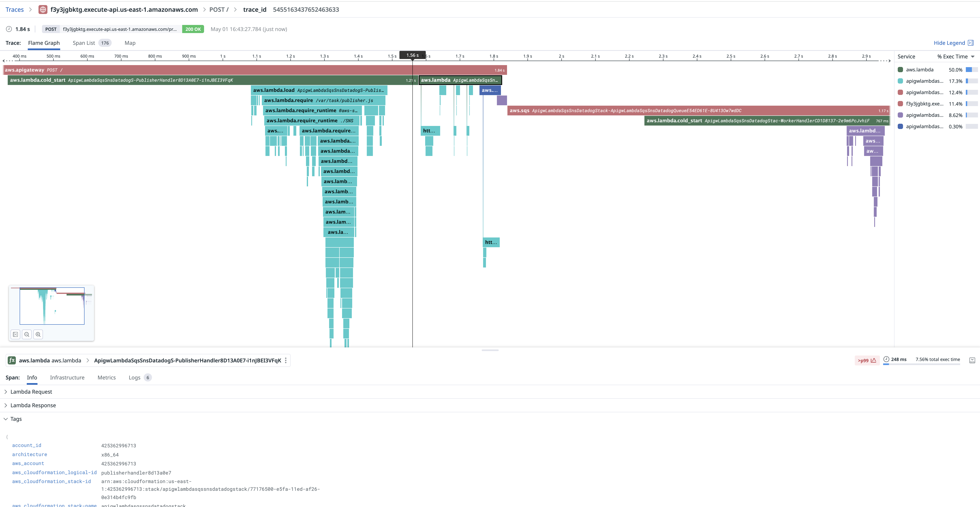Click the architecture tag value x86_64
This screenshot has width=980, height=507.
[x=110, y=455]
